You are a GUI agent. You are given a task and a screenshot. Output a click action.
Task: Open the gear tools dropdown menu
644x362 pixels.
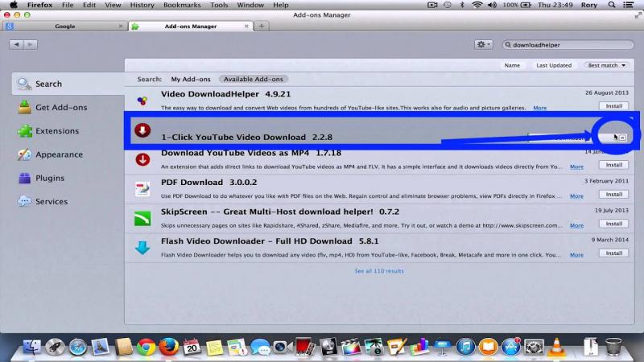click(484, 44)
